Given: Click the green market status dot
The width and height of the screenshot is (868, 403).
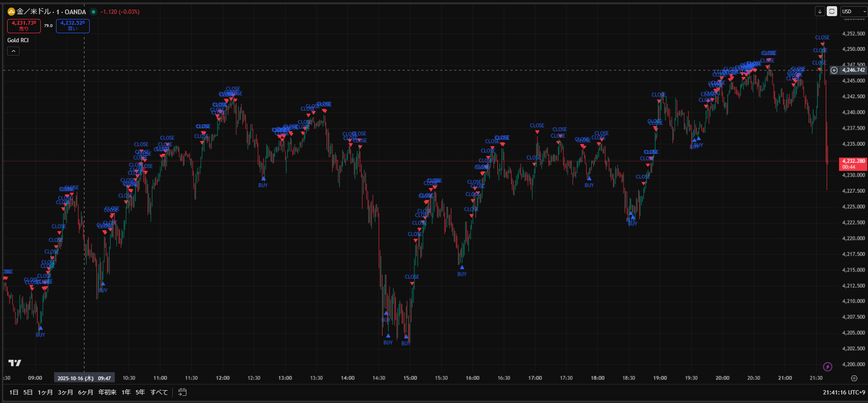Looking at the screenshot, I should [x=93, y=12].
